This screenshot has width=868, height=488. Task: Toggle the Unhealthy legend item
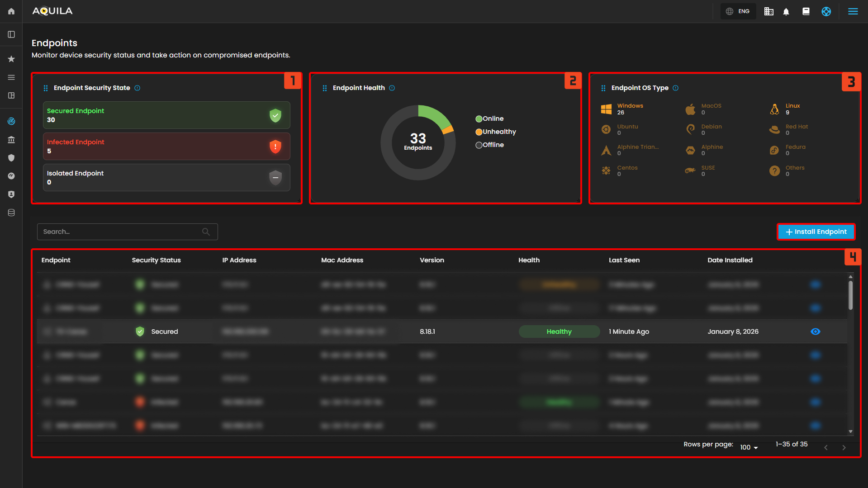[x=495, y=132]
